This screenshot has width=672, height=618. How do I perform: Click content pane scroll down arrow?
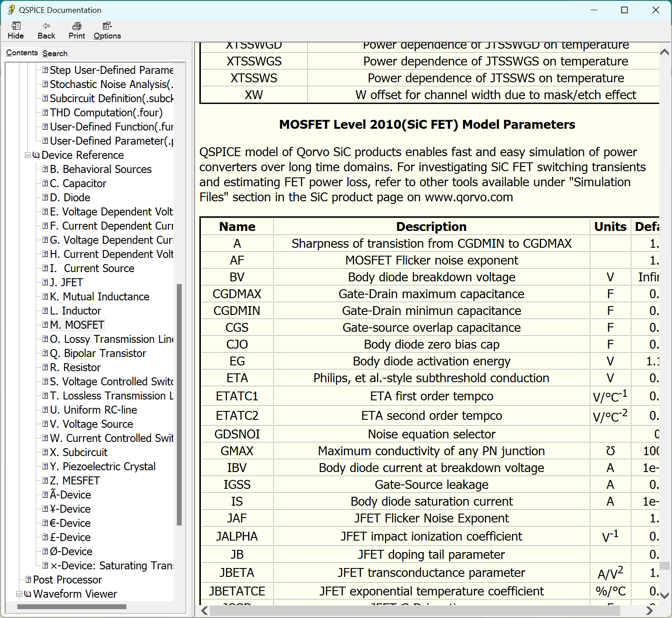point(664,595)
